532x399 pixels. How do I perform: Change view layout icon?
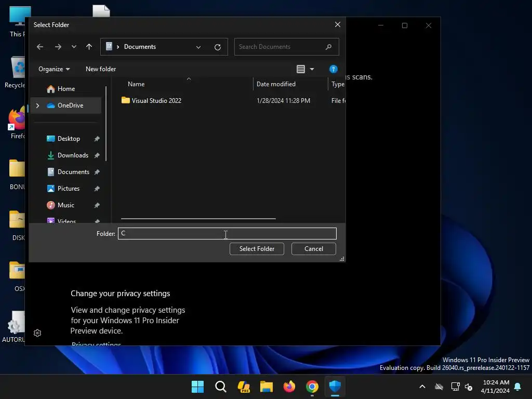(301, 69)
